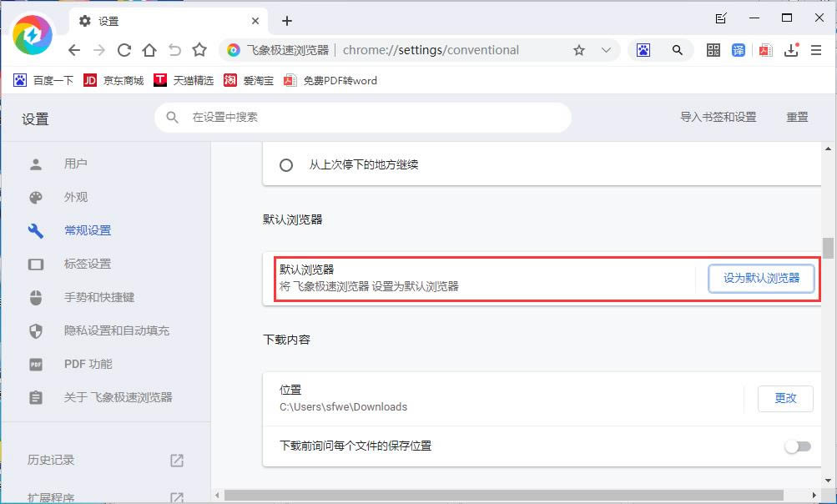Viewport: 837px width, 504px height.
Task: Open 隐私设置和自动填充 in the sidebar
Action: coord(117,330)
